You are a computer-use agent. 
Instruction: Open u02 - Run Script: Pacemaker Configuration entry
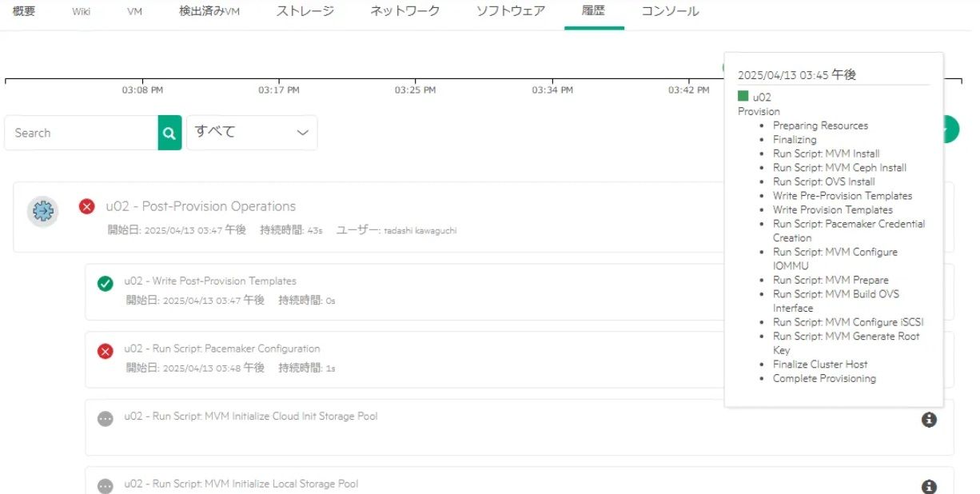[x=222, y=349]
